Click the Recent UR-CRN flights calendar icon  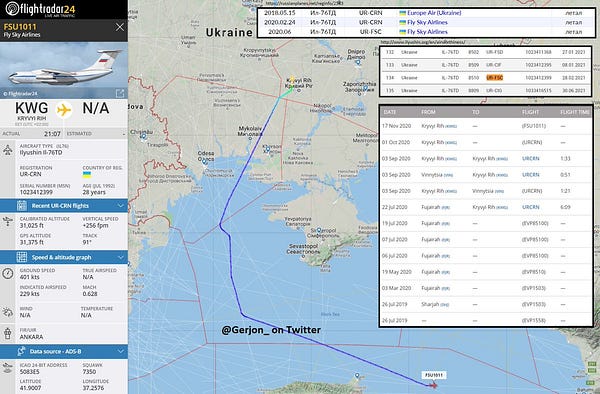coord(22,206)
